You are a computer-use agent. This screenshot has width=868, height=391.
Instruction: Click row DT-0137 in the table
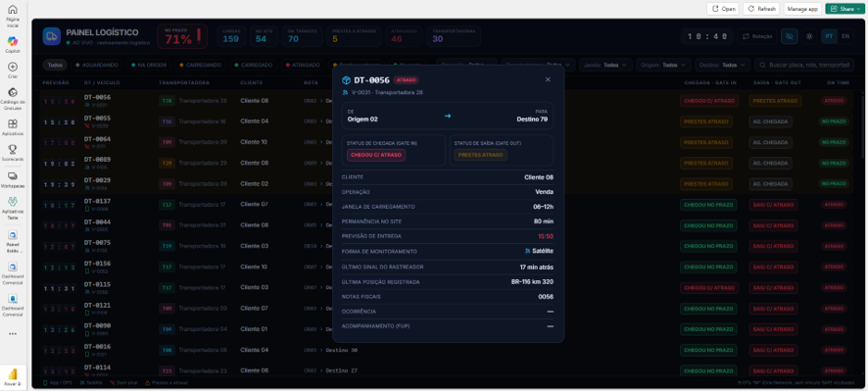pos(446,205)
